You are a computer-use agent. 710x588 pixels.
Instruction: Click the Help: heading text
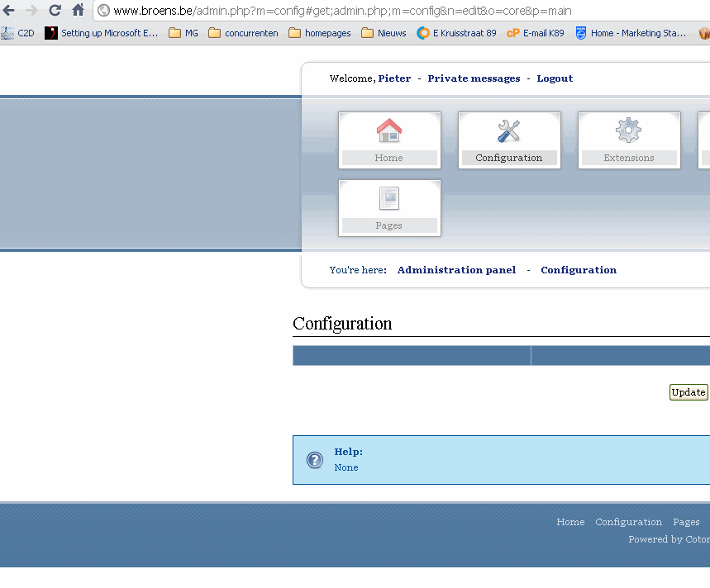pyautogui.click(x=348, y=452)
